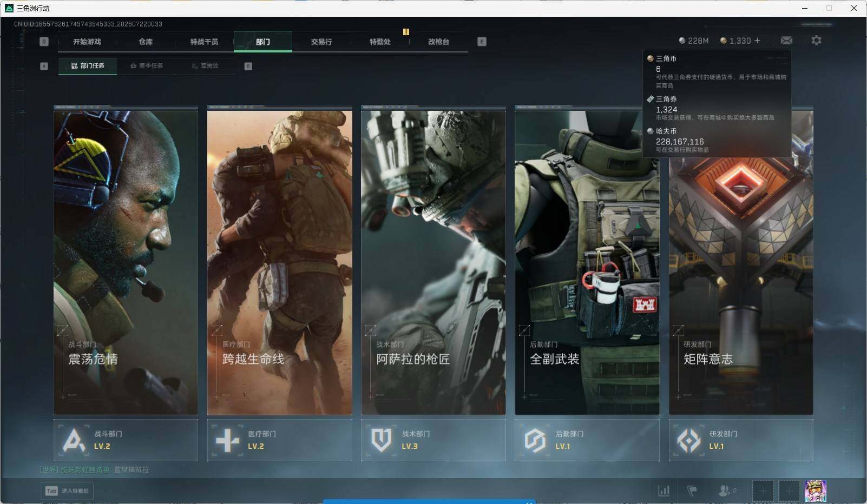The height and width of the screenshot is (504, 867).
Task: Click the 1,324 三角券 amount
Action: [x=666, y=109]
